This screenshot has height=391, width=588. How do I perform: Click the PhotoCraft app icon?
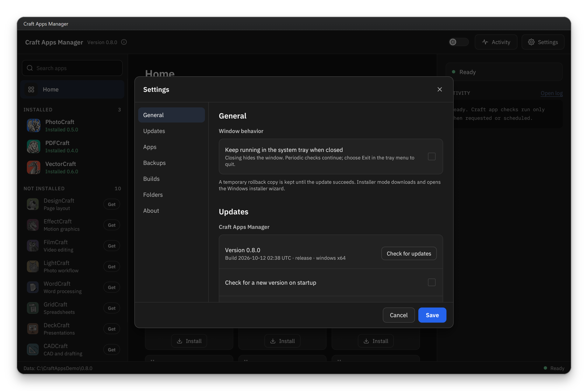click(x=33, y=125)
